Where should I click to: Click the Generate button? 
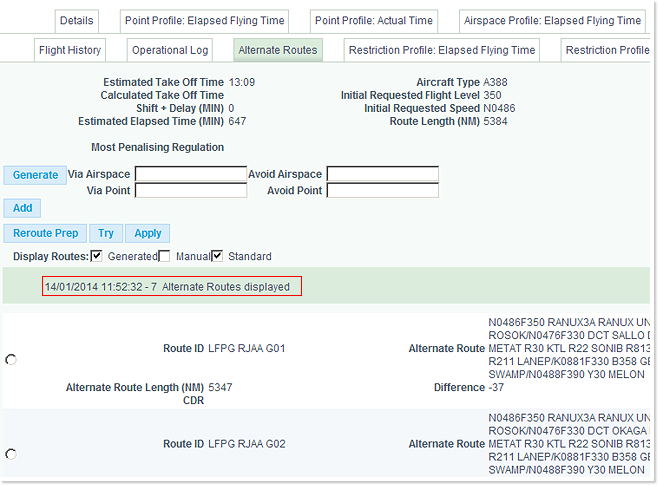35,175
